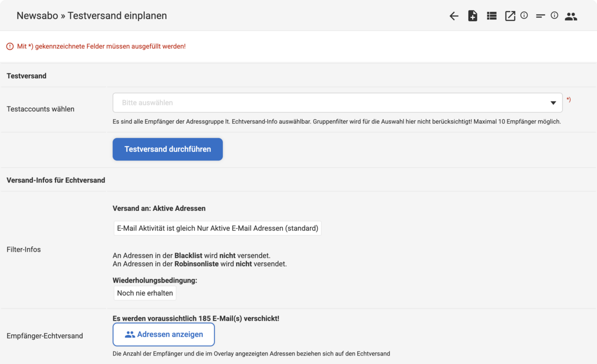Click the 'Testversand' section heading
The width and height of the screenshot is (597, 364).
(26, 76)
